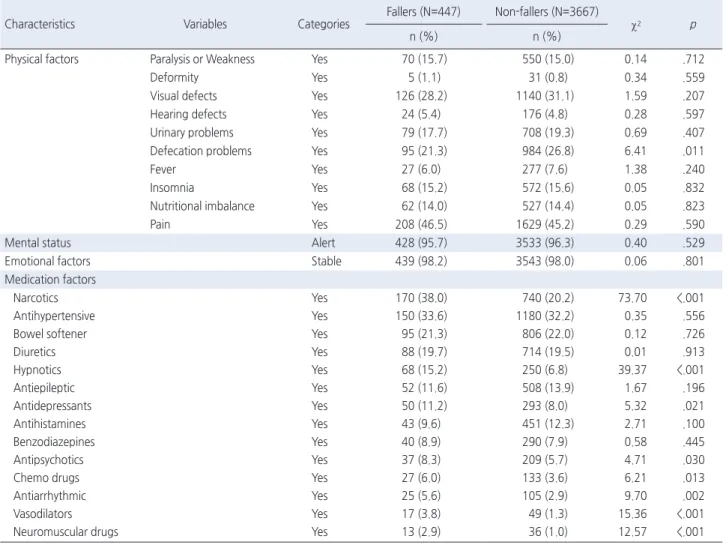726x545 pixels.
Task: Click chi-square value '73.70'
Action: pos(632,298)
